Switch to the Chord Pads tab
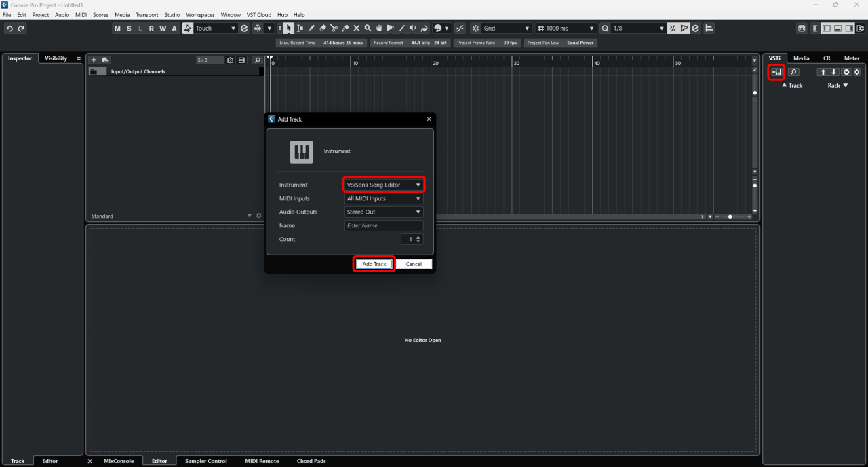Viewport: 868px width, 467px height. click(311, 461)
